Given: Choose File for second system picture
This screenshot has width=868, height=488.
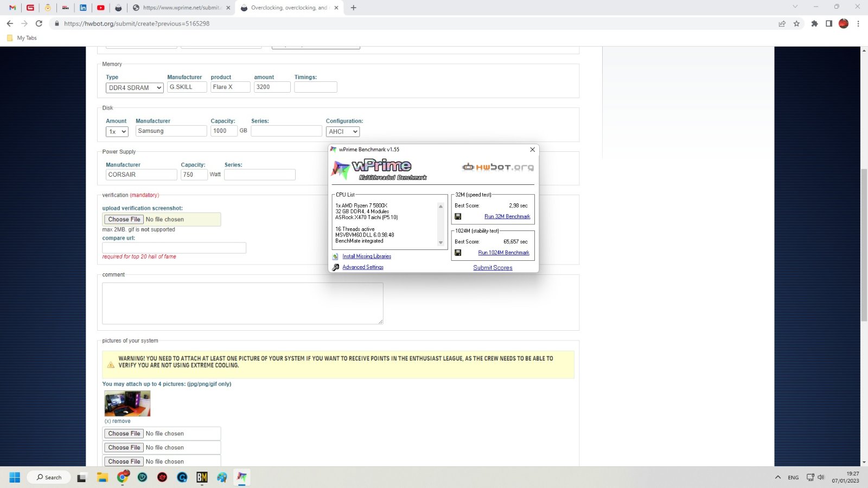Looking at the screenshot, I should (x=124, y=433).
